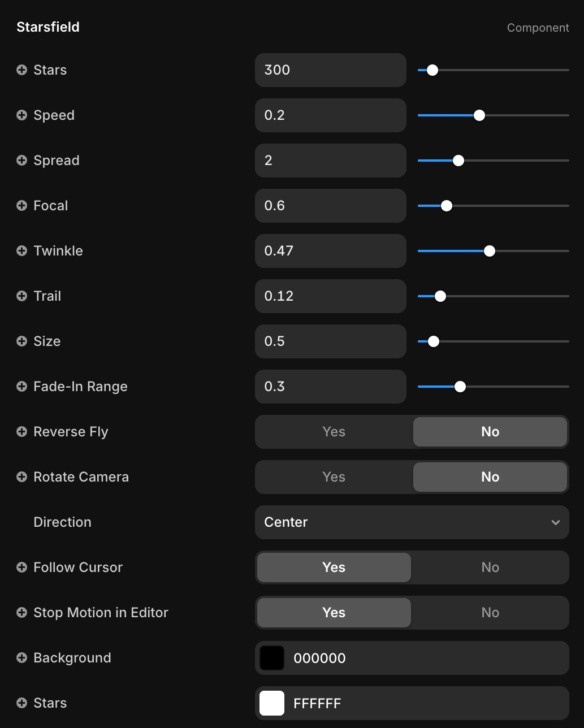Image resolution: width=584 pixels, height=728 pixels.
Task: Set Rotate Camera to Yes
Action: pos(334,477)
